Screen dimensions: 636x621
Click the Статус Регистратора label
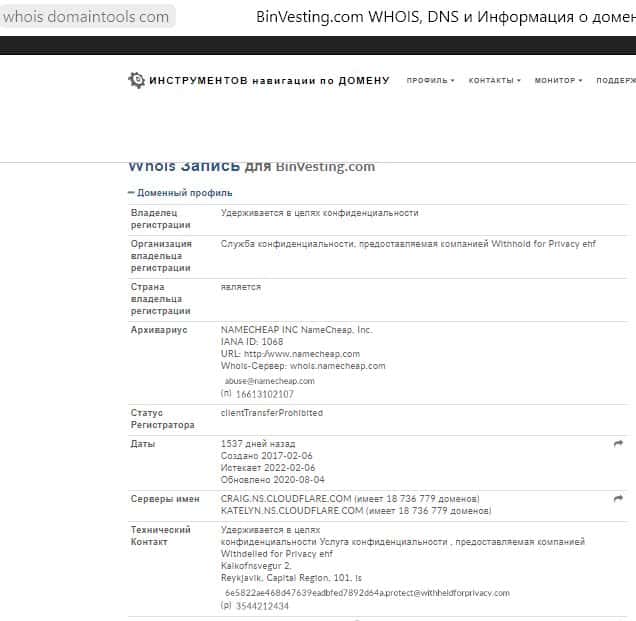[163, 419]
